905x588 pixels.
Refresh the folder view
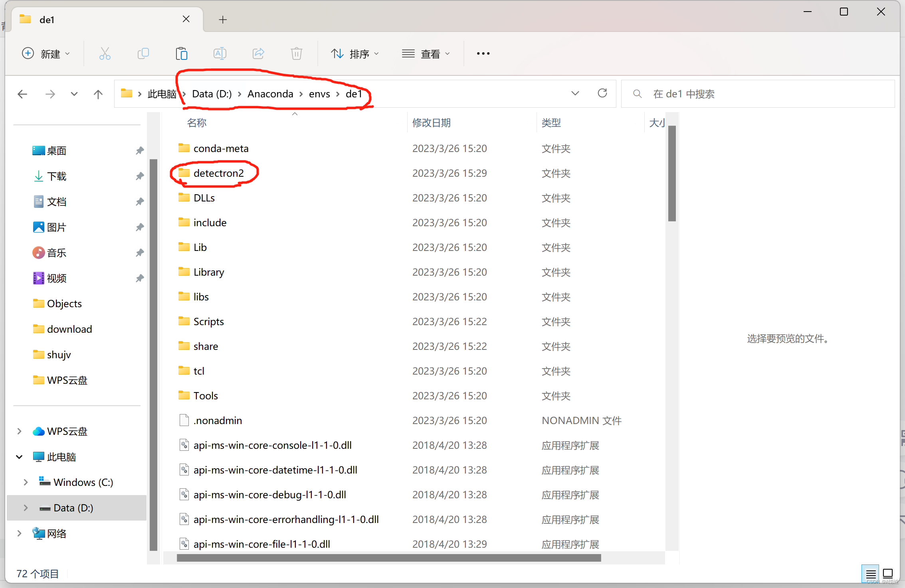point(602,93)
